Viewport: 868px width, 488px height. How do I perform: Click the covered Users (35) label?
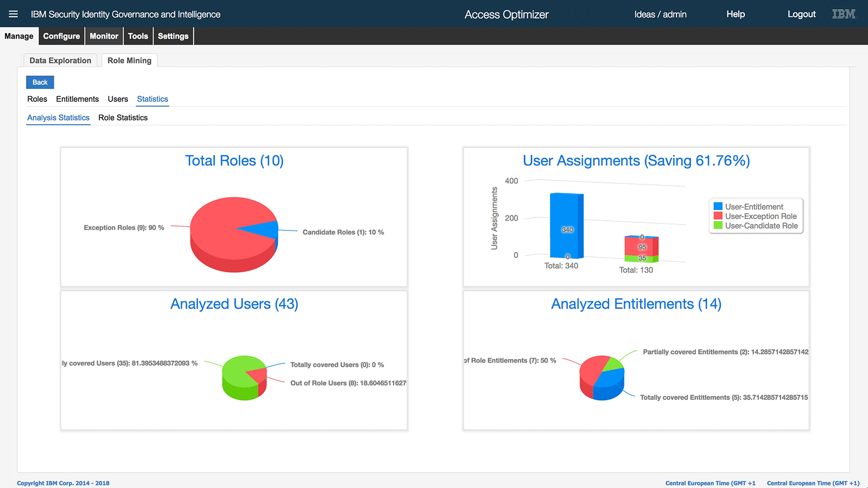click(x=130, y=363)
